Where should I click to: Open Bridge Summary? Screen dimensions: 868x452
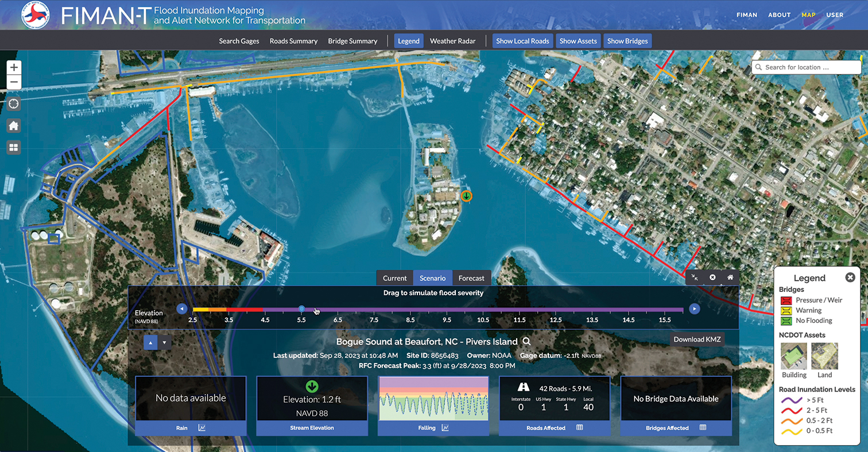pos(352,41)
